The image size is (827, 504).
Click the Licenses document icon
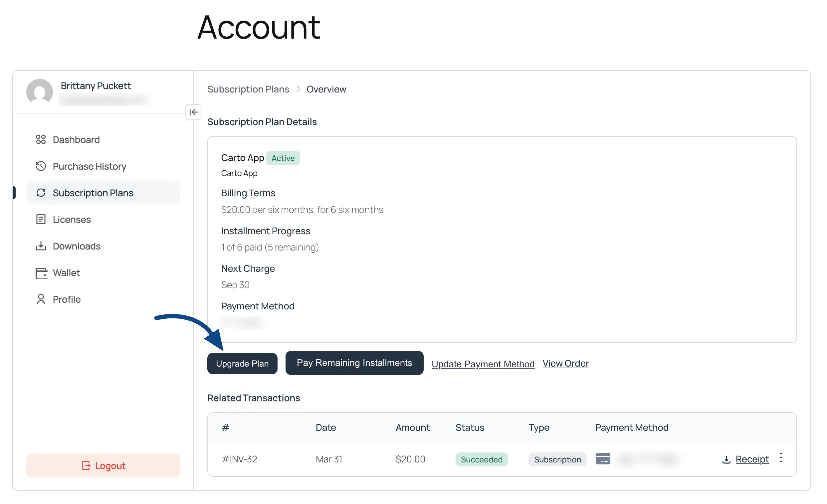pyautogui.click(x=41, y=220)
